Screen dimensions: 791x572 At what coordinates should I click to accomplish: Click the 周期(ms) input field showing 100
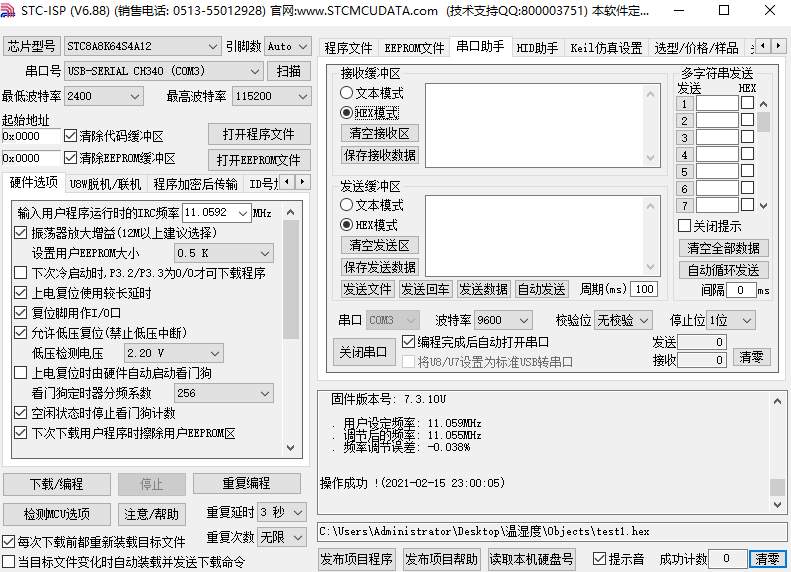click(644, 289)
